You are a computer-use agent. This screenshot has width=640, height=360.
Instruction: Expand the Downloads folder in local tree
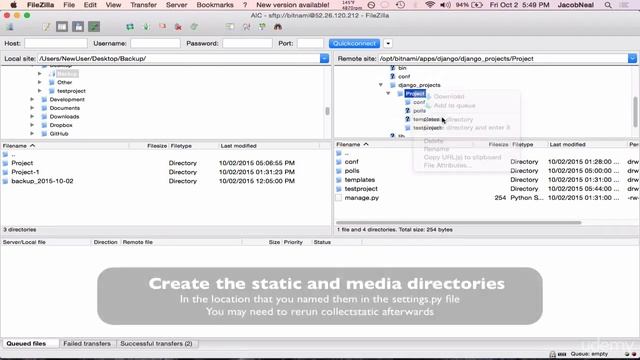click(32, 117)
